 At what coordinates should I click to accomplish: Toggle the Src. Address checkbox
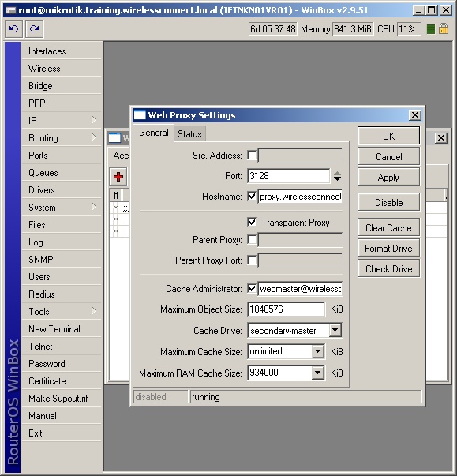[x=252, y=156]
